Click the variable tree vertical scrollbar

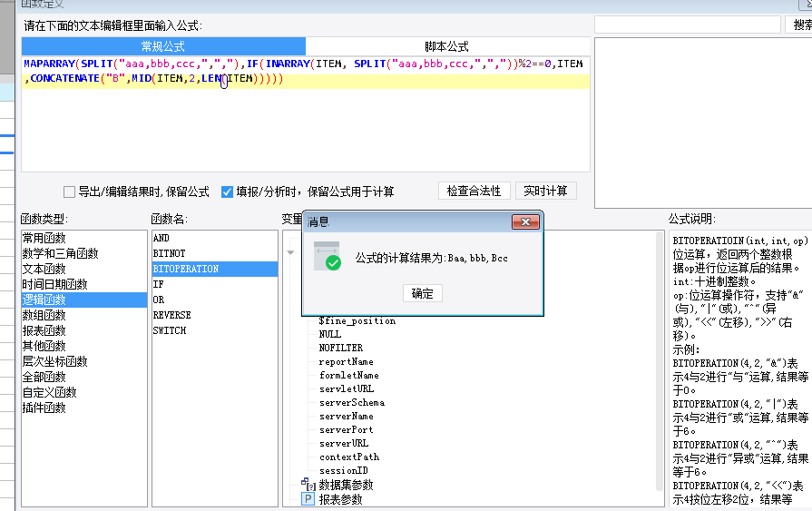[x=660, y=360]
